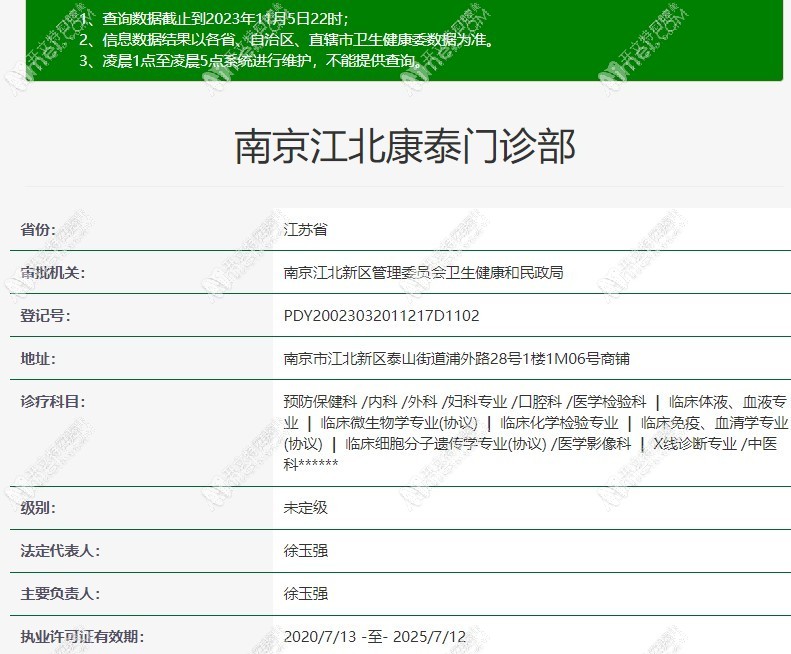This screenshot has width=791, height=654.
Task: Click the 法定代表人 row label
Action: tap(60, 550)
